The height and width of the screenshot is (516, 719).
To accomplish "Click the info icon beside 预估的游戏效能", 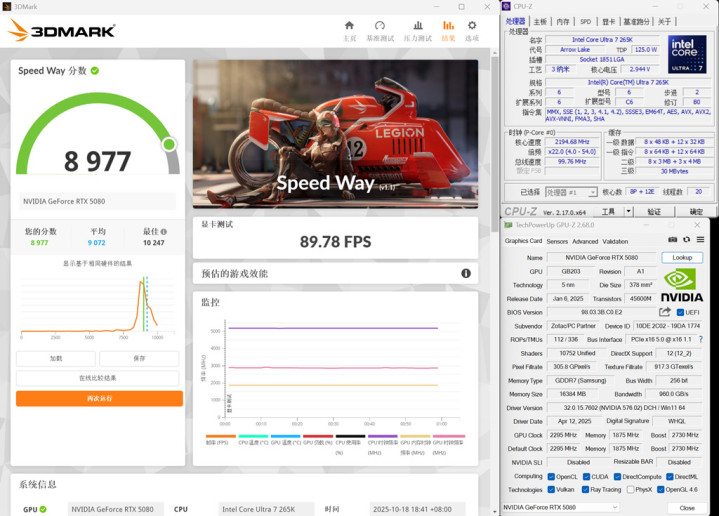I will click(x=466, y=273).
